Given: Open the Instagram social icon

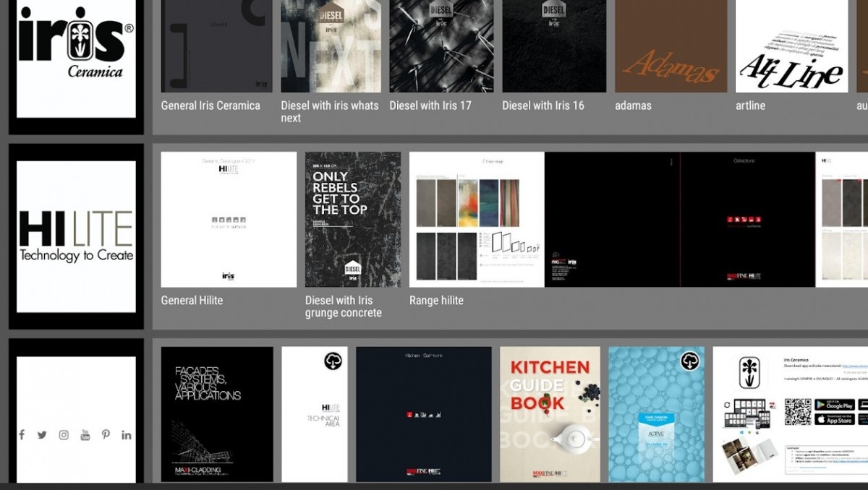Looking at the screenshot, I should click(x=64, y=435).
